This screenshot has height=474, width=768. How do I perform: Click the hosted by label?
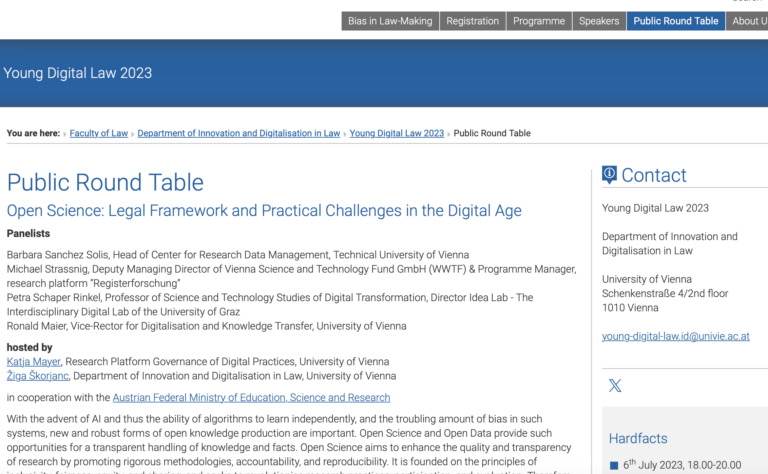[29, 347]
